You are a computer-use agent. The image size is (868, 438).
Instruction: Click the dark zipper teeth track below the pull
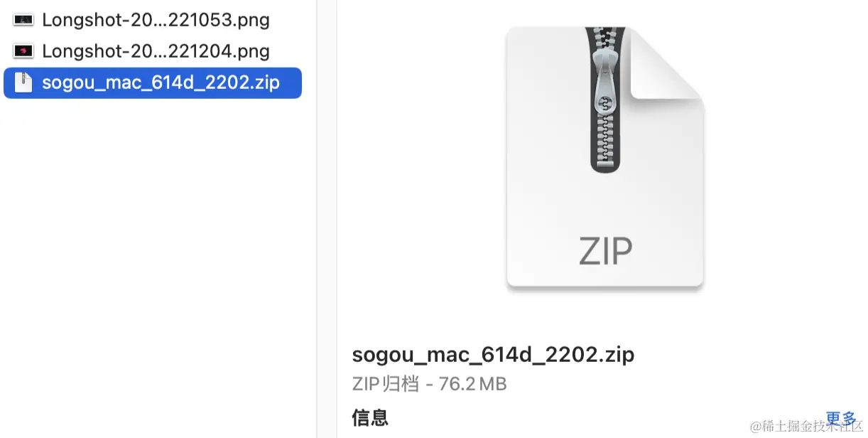click(x=605, y=148)
